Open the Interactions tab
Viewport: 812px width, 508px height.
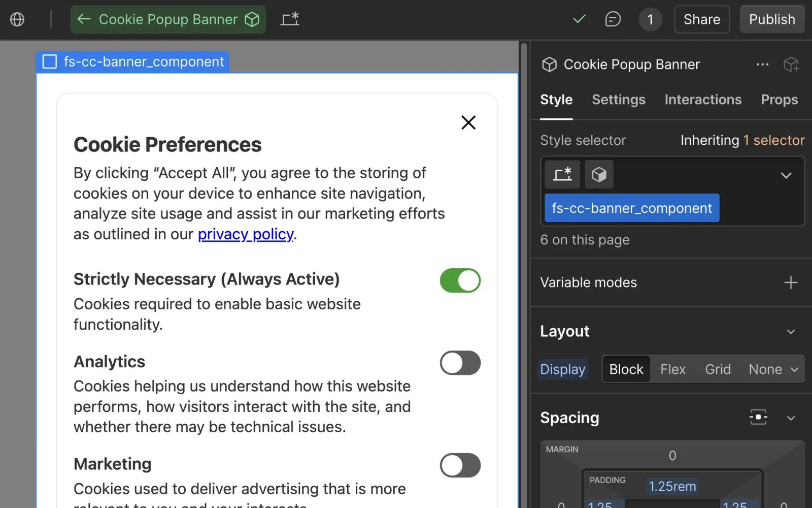(x=703, y=100)
